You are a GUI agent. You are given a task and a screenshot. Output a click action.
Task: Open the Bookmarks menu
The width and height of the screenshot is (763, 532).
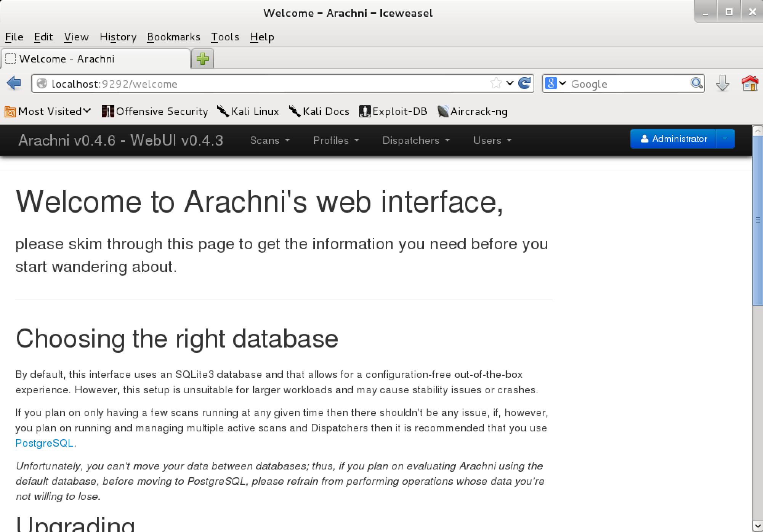tap(173, 37)
